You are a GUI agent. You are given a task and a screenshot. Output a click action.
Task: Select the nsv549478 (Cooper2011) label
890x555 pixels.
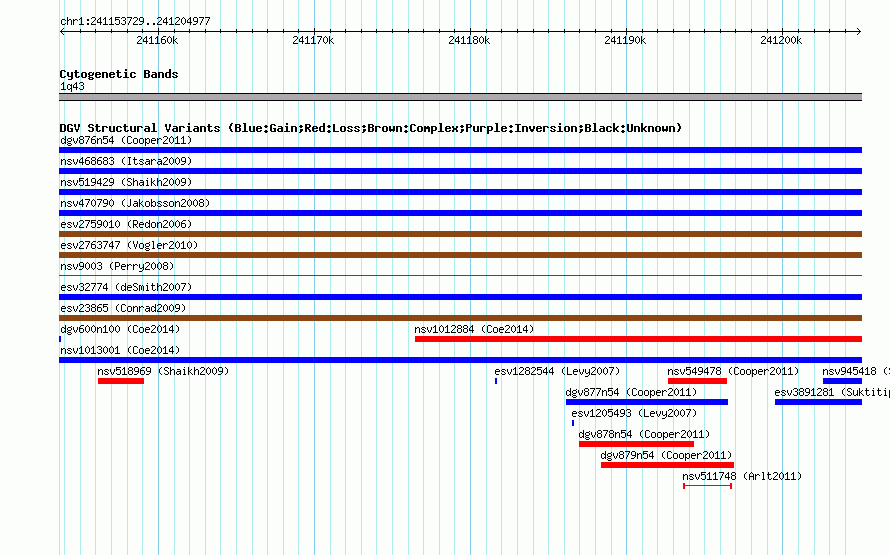tap(733, 371)
